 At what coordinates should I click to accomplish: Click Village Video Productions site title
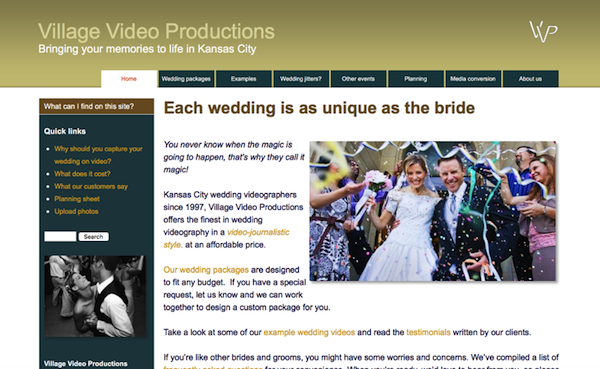[156, 31]
